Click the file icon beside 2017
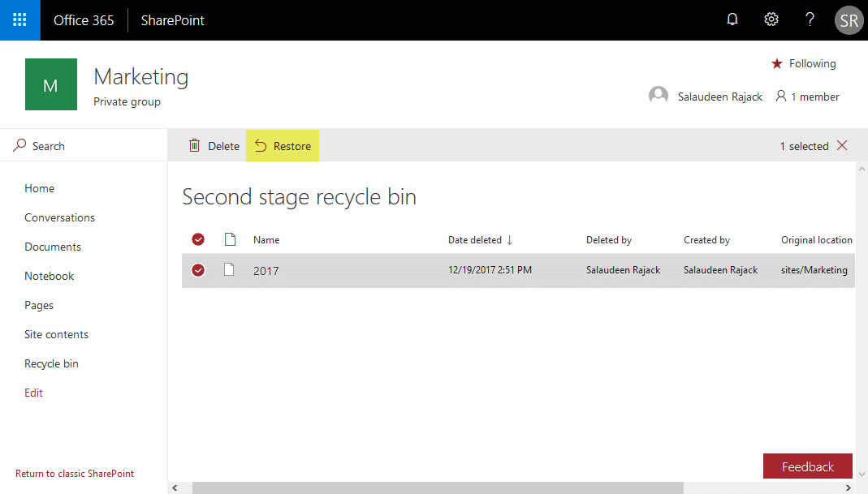This screenshot has width=868, height=494. point(228,269)
